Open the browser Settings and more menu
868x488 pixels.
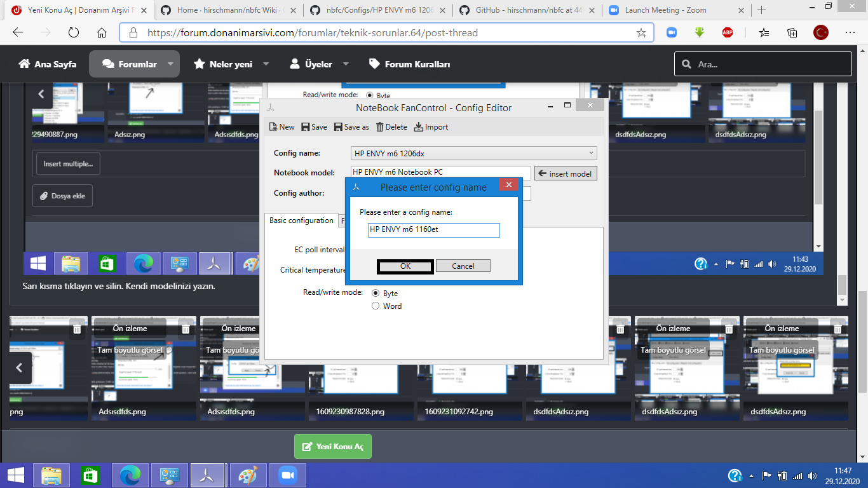(x=850, y=33)
